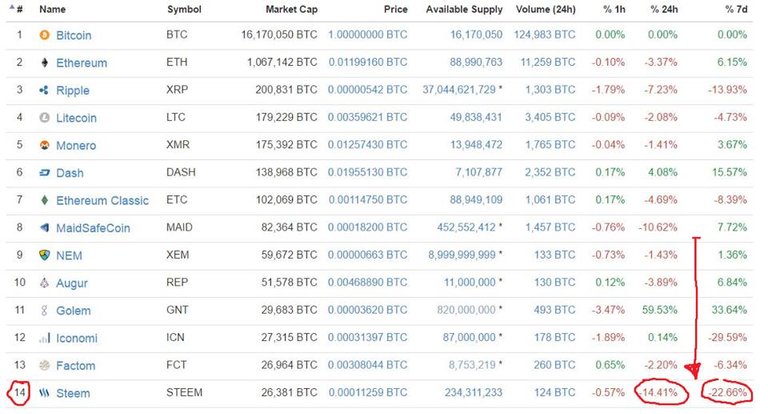This screenshot has width=768, height=414.
Task: Sort table by Volume (24h) header
Action: 546,9
